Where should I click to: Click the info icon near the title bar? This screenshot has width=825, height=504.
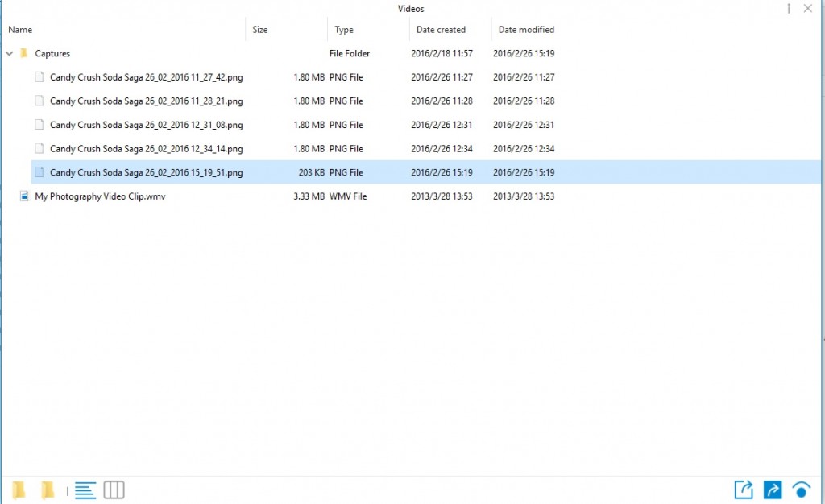tap(787, 9)
